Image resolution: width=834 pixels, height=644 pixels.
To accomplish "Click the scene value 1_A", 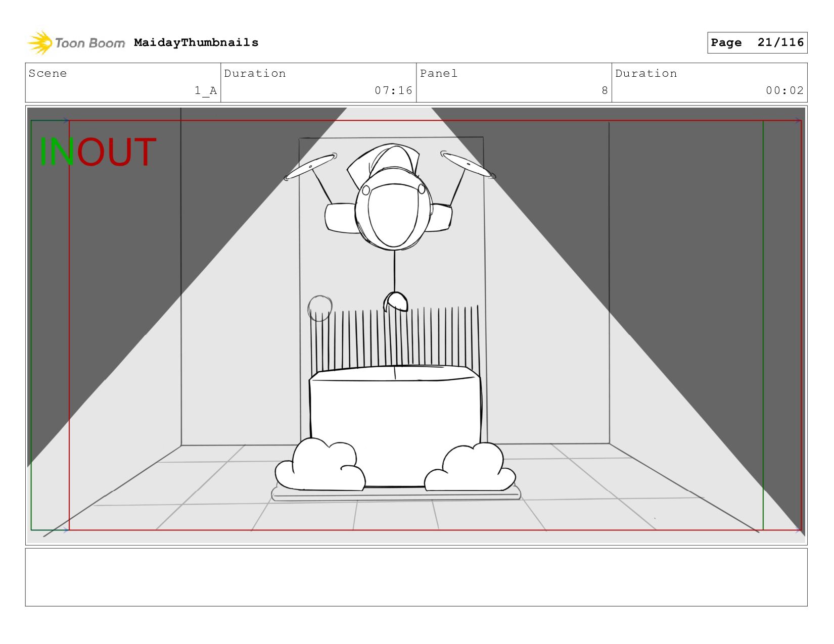I will click(x=206, y=90).
